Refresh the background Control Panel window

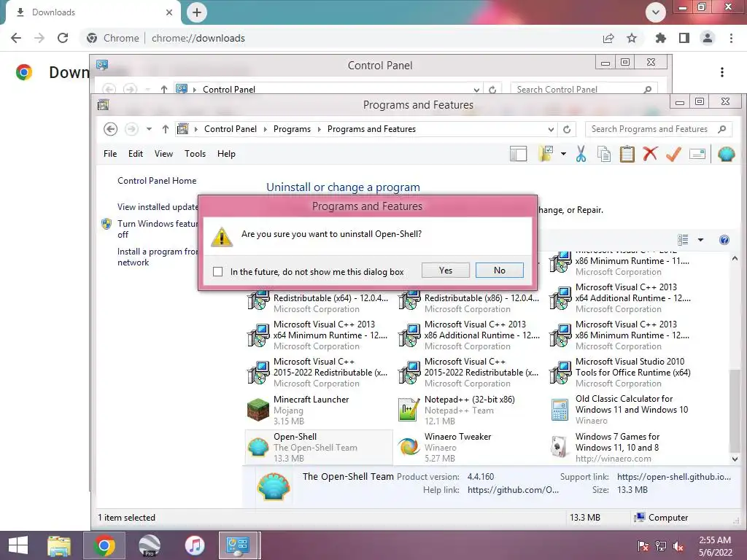click(492, 90)
